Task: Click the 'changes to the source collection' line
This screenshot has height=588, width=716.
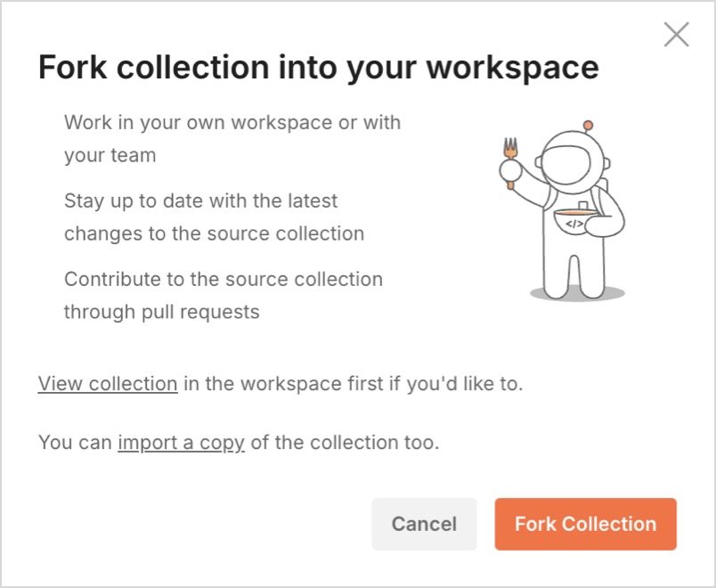Action: point(214,233)
